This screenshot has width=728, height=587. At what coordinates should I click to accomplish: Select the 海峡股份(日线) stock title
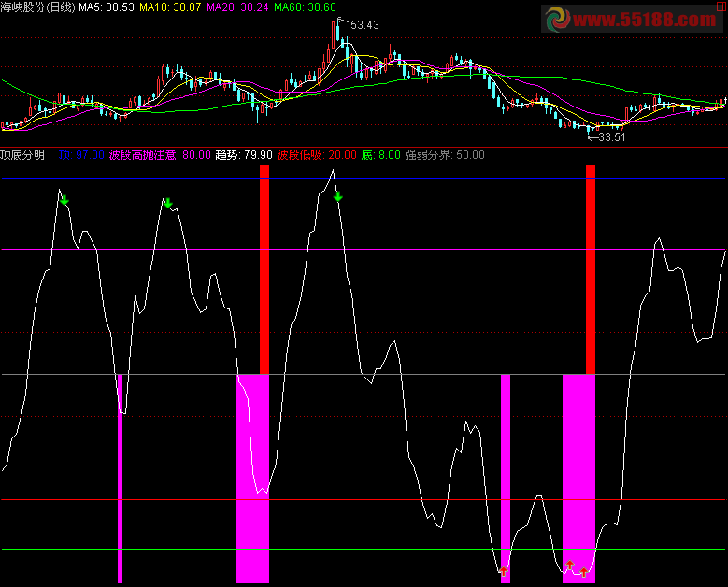coord(37,7)
